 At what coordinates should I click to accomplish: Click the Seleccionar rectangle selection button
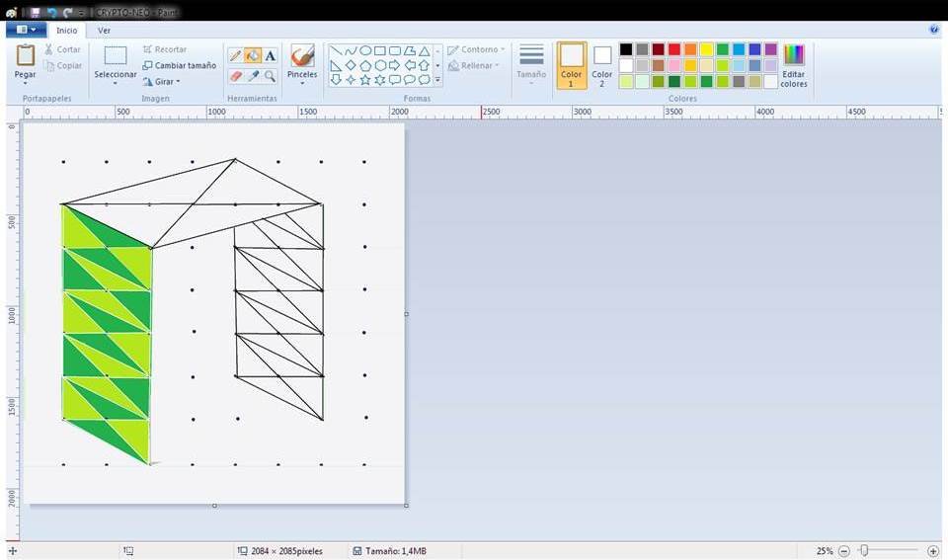pos(115,60)
